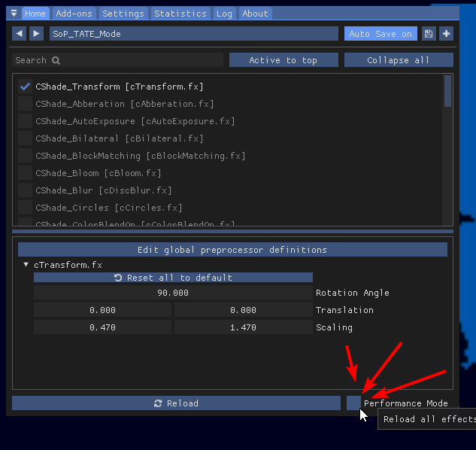Enable CShade_Bilateral effect checkbox
The height and width of the screenshot is (450, 476).
click(x=26, y=138)
